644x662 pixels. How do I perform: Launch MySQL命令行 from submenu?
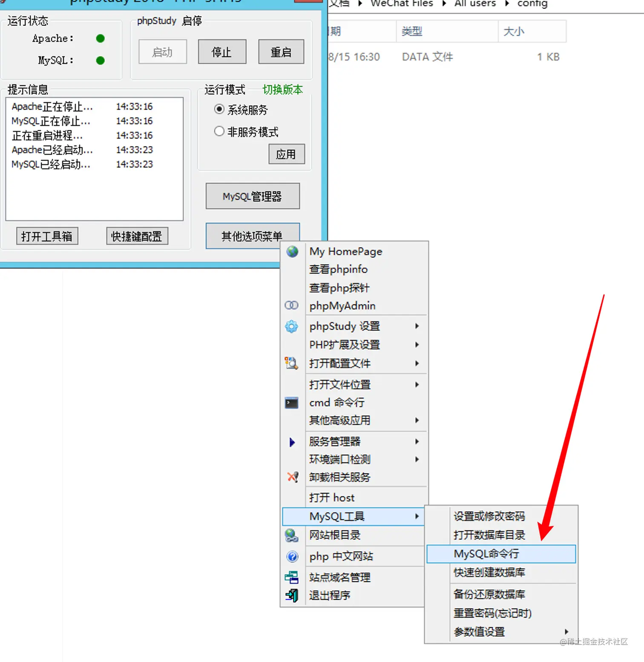coord(501,554)
